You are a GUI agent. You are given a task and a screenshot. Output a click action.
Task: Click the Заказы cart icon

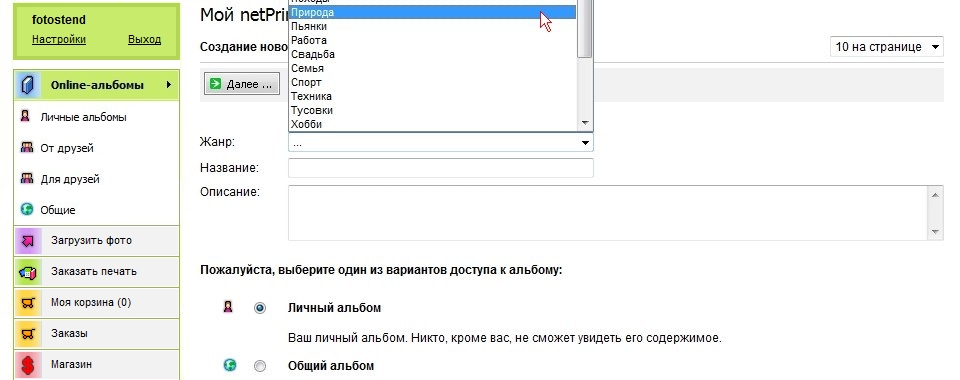(x=28, y=334)
